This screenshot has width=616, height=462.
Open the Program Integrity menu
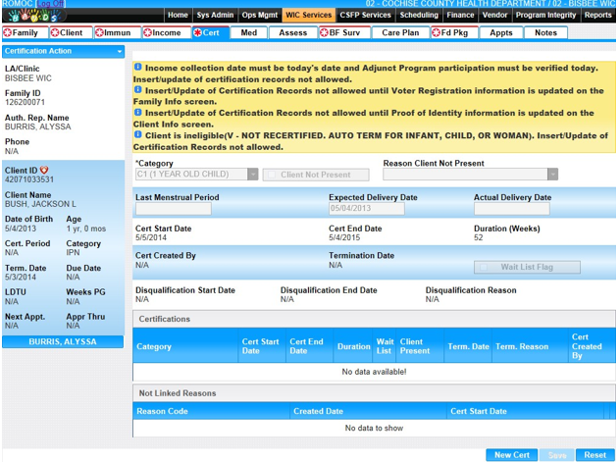[546, 15]
